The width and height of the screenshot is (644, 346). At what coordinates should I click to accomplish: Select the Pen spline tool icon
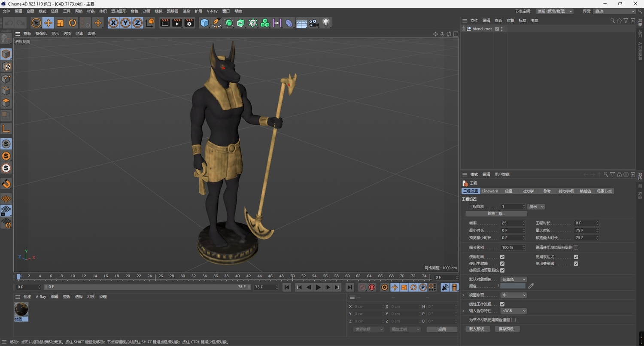point(216,23)
